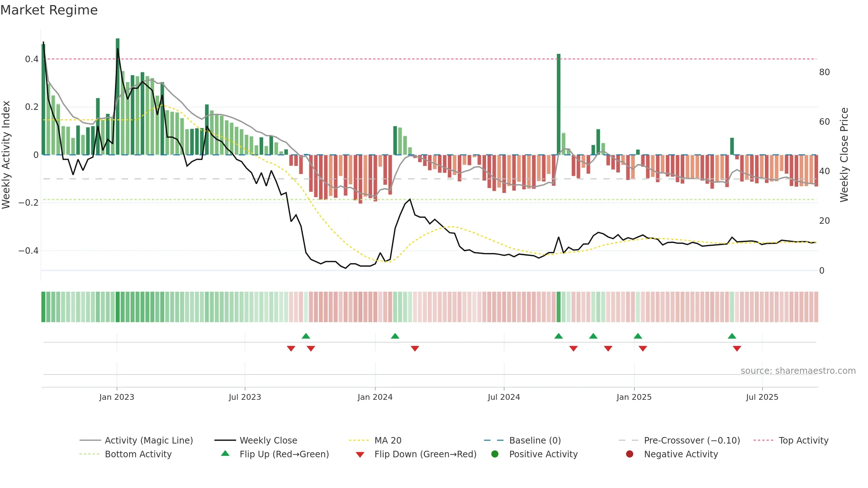Viewport: 868px width, 488px height.
Task: Click the Weekly Activity Index axis title
Action: coord(6,155)
